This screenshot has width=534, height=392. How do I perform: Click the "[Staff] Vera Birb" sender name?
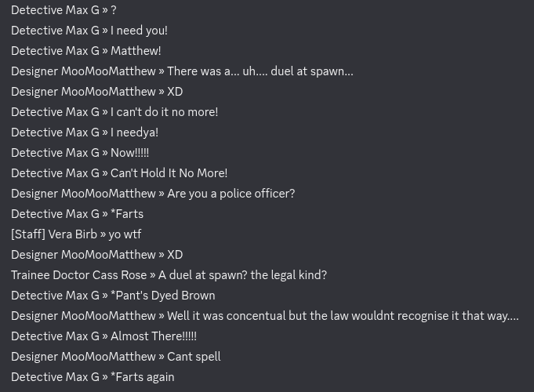pyautogui.click(x=54, y=234)
